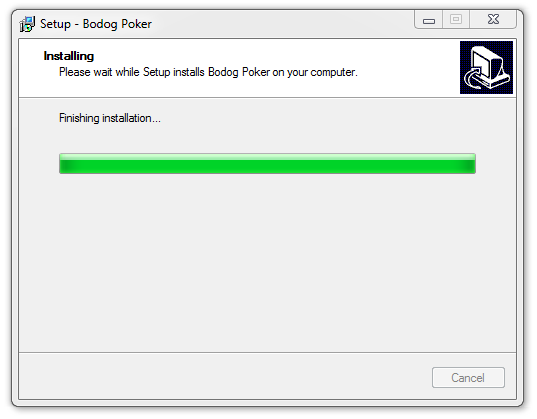The image size is (537, 419).
Task: Click the separator line under the header
Action: [267, 98]
